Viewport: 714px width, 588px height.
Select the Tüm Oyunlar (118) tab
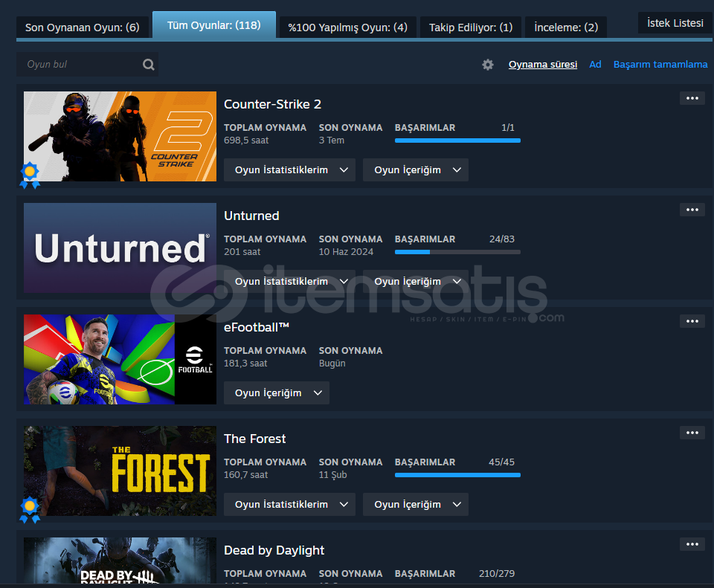[214, 25]
